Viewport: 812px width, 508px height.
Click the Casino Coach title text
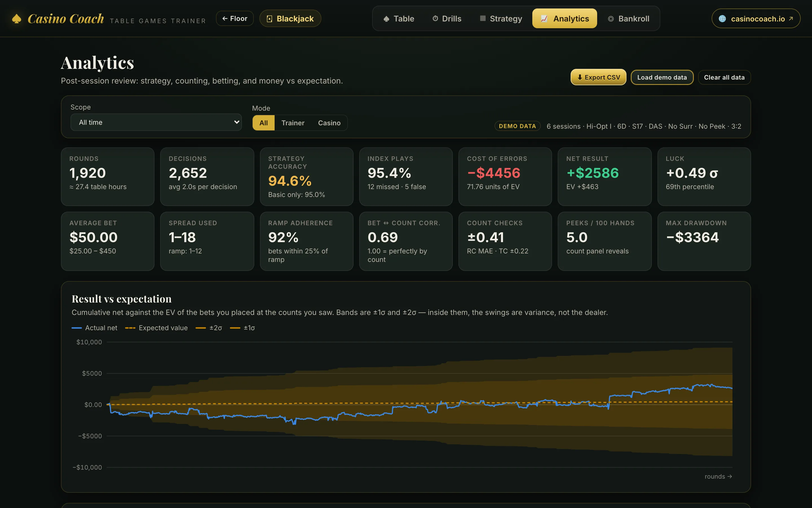(66, 19)
